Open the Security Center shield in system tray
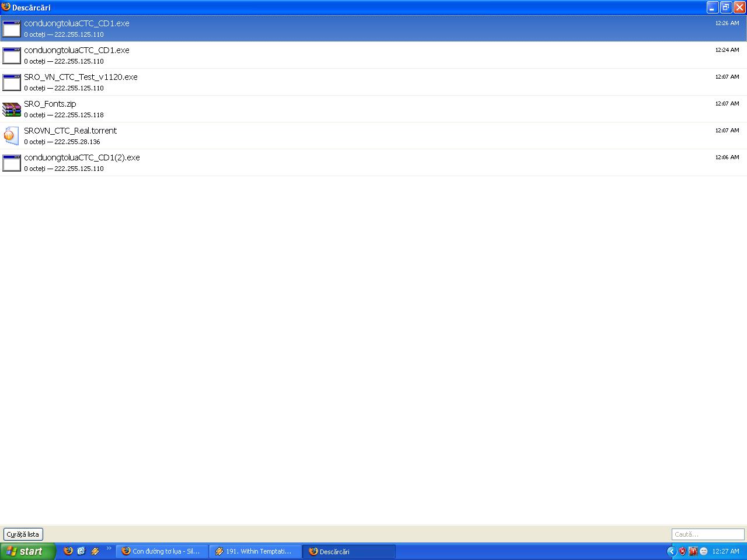 (x=681, y=551)
